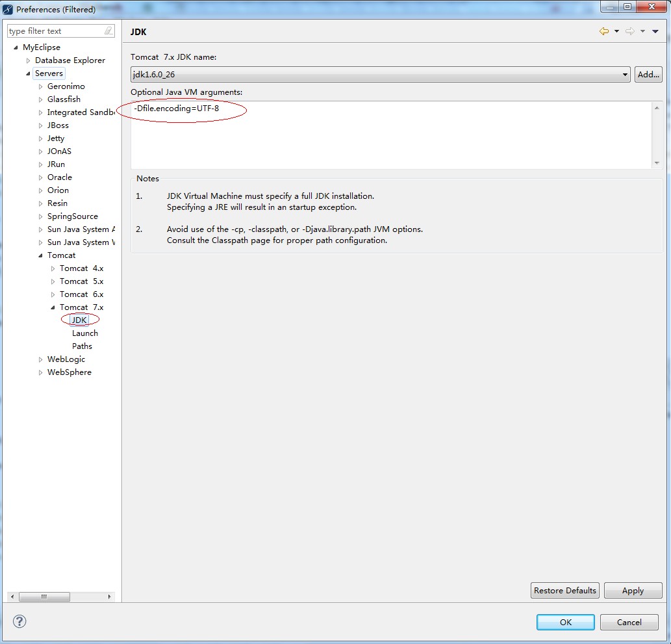The image size is (671, 644).
Task: Expand the Integrated Sandbox node
Action: (x=41, y=112)
